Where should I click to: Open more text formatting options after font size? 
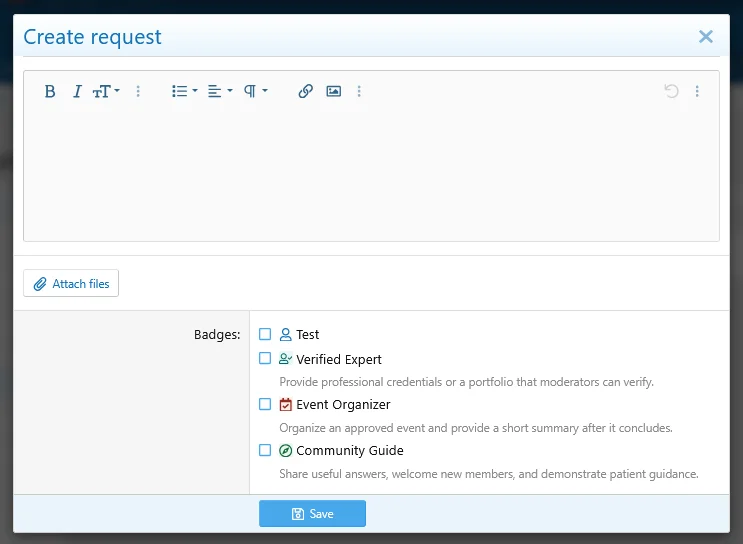[x=138, y=91]
